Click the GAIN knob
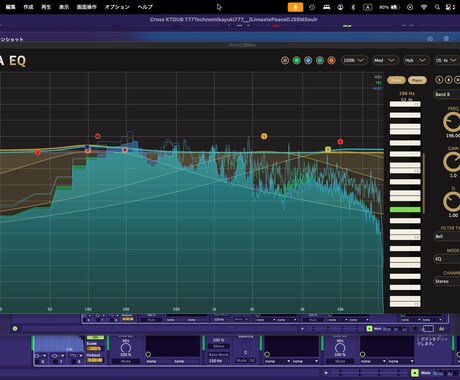The height and width of the screenshot is (380, 460). (451, 162)
